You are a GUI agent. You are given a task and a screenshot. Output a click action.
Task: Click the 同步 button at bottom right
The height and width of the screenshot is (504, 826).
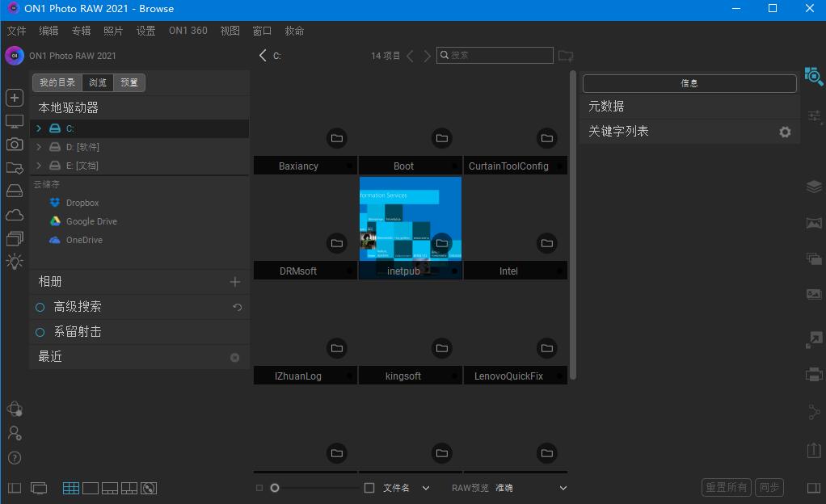pyautogui.click(x=769, y=487)
